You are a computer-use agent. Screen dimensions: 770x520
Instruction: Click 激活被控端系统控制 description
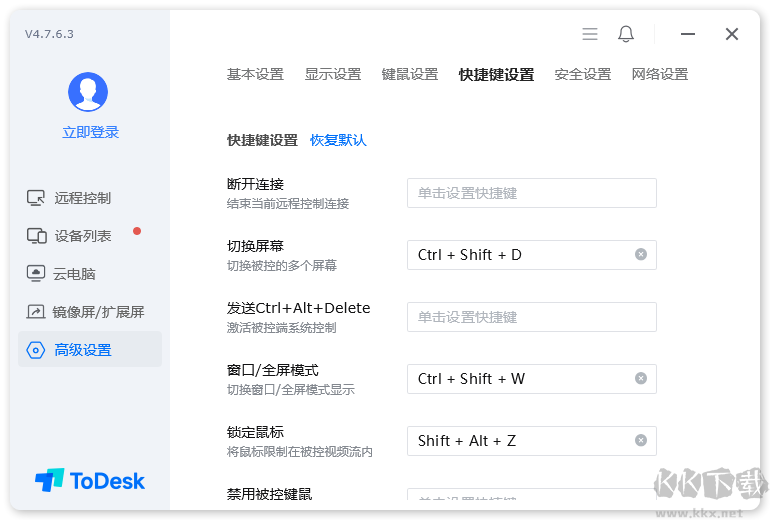click(x=282, y=328)
